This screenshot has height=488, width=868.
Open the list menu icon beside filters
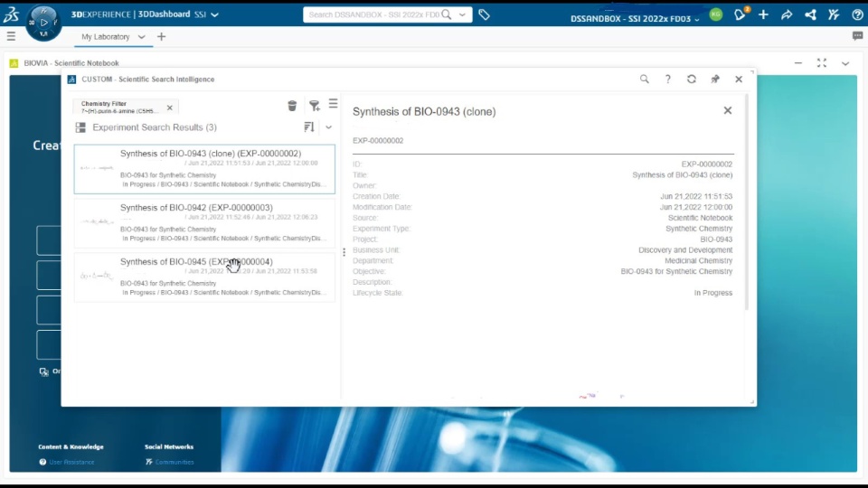334,103
